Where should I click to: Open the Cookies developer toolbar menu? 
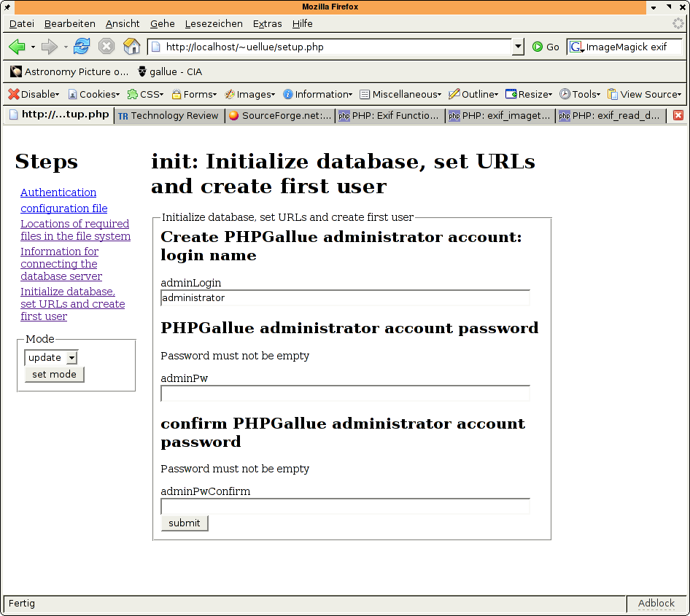tap(93, 94)
